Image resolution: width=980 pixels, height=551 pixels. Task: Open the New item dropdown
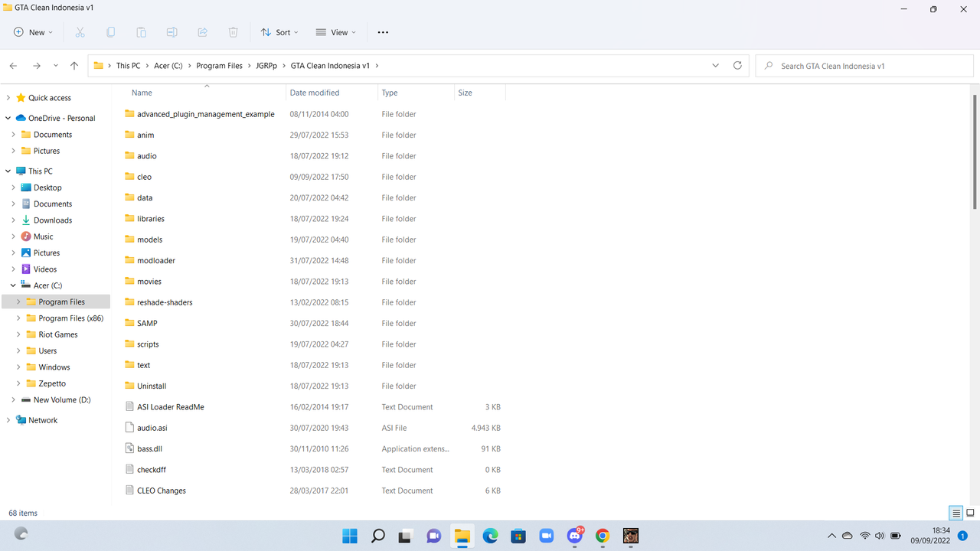(x=33, y=32)
